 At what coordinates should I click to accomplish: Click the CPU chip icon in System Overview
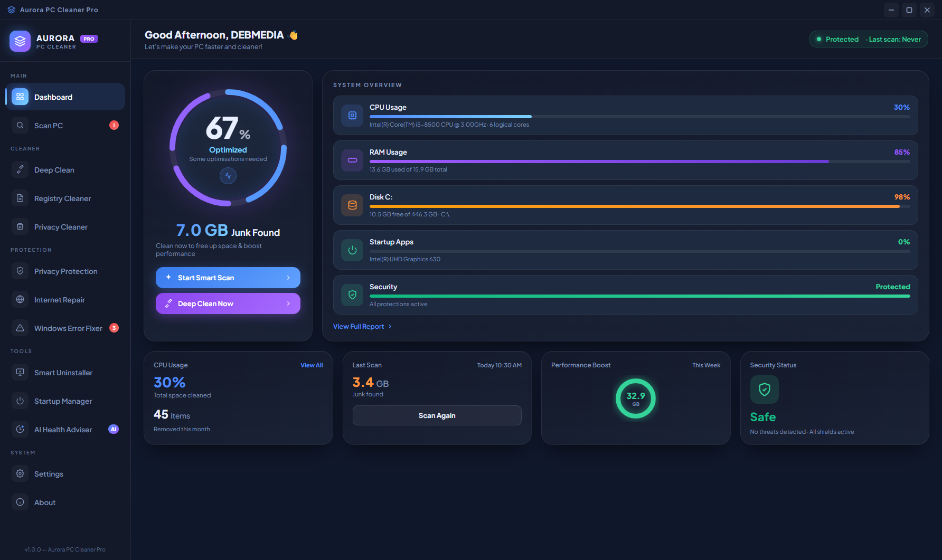pyautogui.click(x=352, y=116)
